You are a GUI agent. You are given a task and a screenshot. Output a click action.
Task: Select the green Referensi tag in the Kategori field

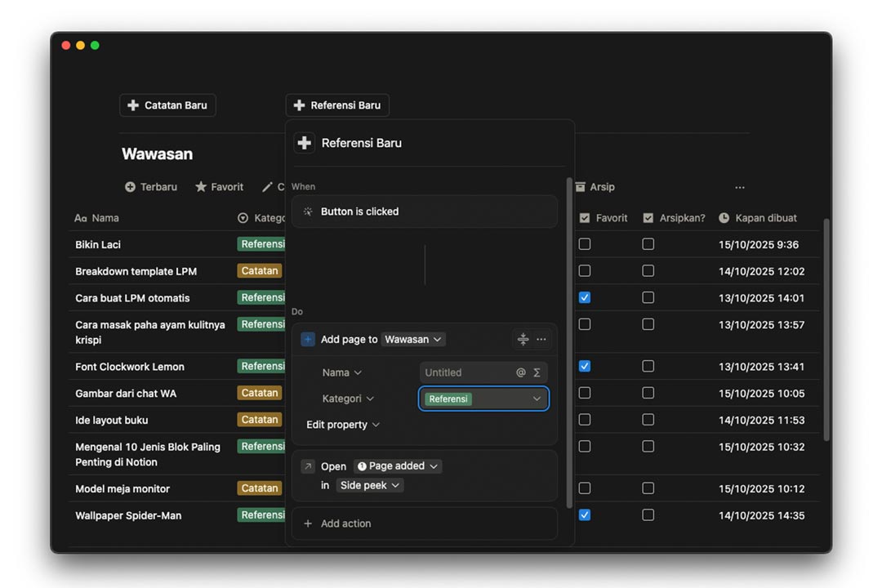click(x=448, y=399)
